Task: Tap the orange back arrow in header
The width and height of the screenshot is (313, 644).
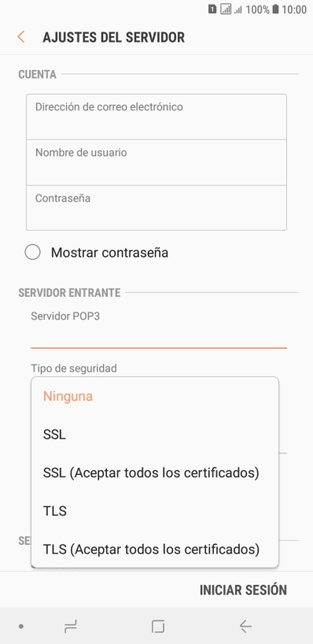Action: (21, 36)
